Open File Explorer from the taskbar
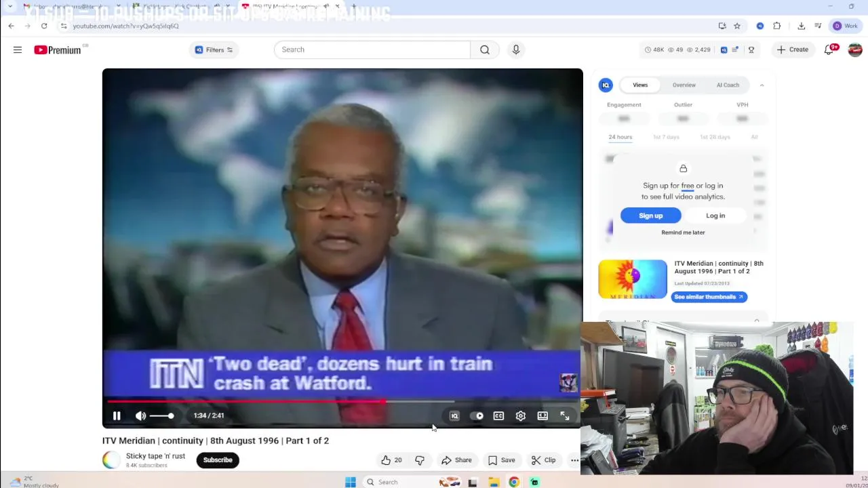The image size is (868, 488). click(494, 482)
